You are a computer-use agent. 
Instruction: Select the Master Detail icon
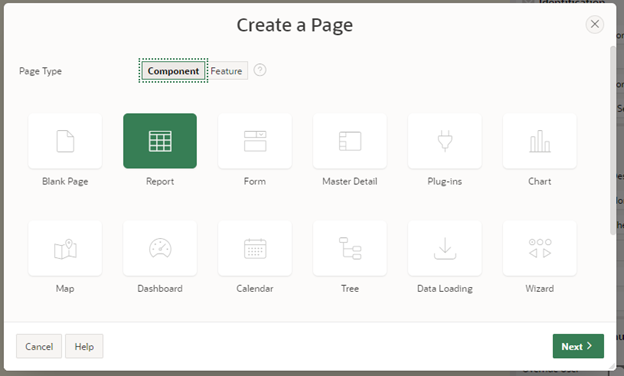pyautogui.click(x=350, y=141)
